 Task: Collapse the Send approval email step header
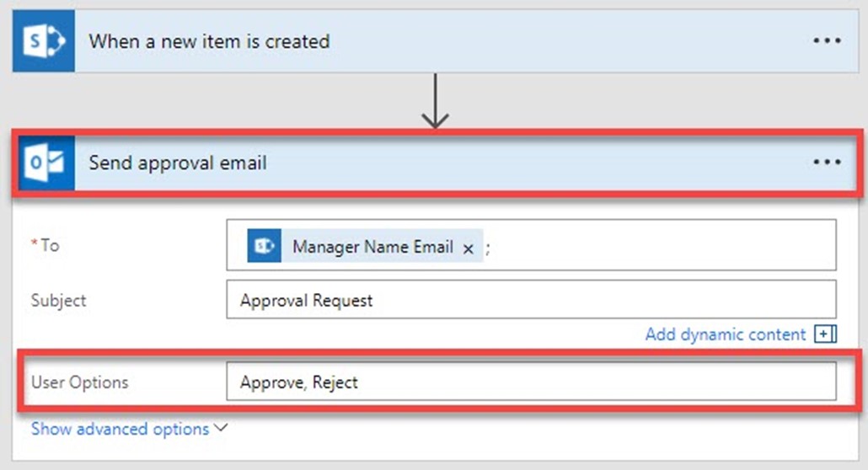[x=437, y=163]
